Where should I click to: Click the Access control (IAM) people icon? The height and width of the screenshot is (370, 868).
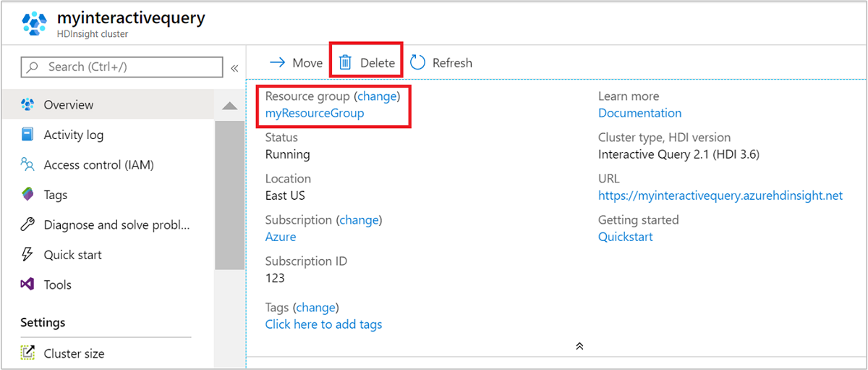(28, 165)
